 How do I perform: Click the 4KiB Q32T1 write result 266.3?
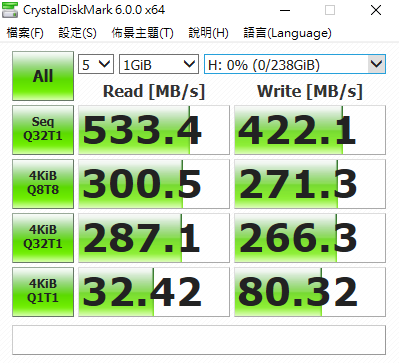coord(310,238)
